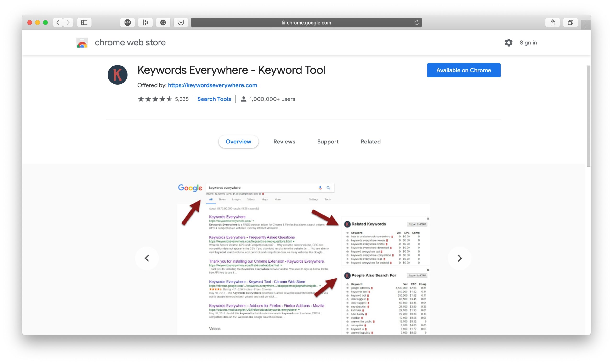613x364 pixels.
Task: Show all tabs overview
Action: tap(570, 22)
